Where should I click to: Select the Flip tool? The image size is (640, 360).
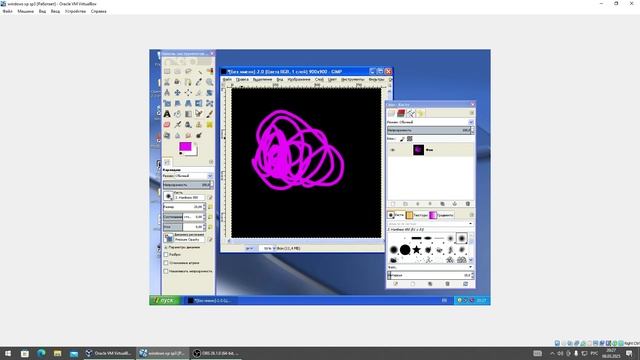(x=199, y=103)
